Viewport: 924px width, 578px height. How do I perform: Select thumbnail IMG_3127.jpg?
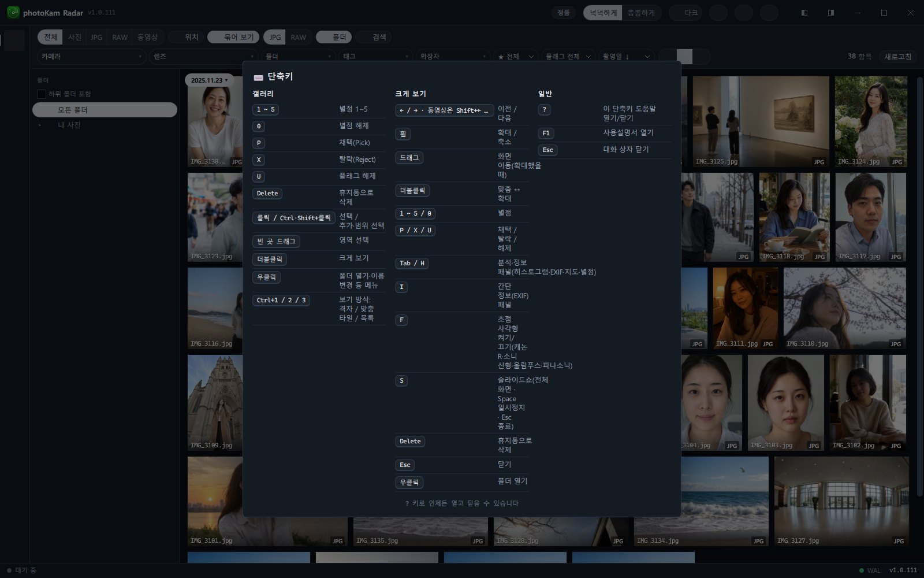point(841,502)
